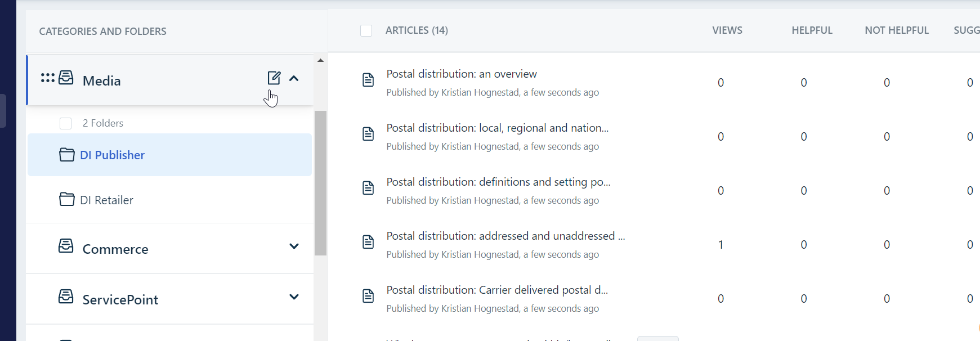Click 'Published by' line under 'Carrier delivered' article

pos(493,308)
